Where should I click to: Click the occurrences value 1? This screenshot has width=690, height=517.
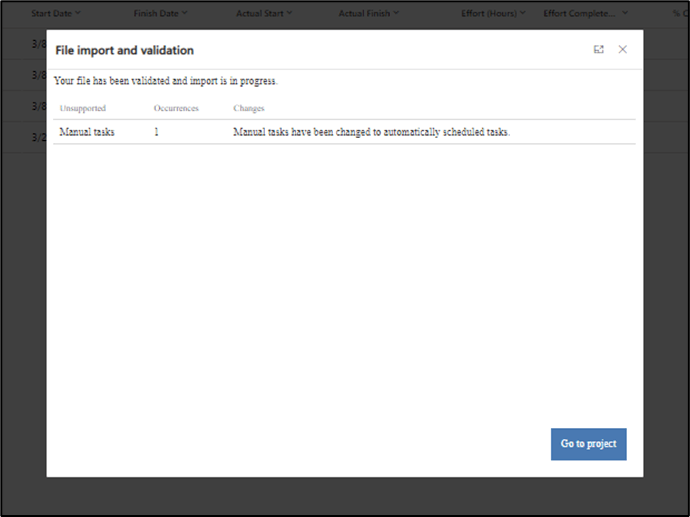pos(157,132)
